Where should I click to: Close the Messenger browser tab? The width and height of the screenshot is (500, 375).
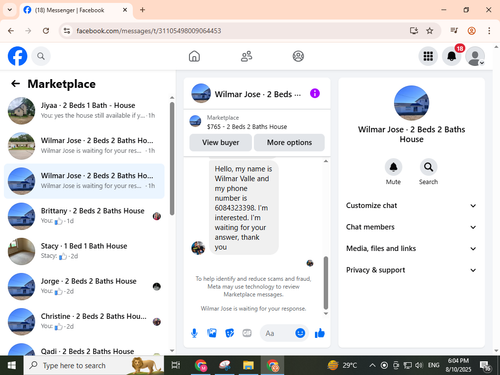click(x=125, y=10)
